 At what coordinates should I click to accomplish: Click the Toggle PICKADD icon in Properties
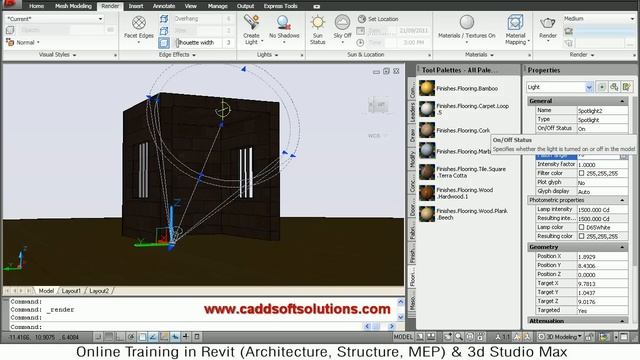tap(602, 87)
